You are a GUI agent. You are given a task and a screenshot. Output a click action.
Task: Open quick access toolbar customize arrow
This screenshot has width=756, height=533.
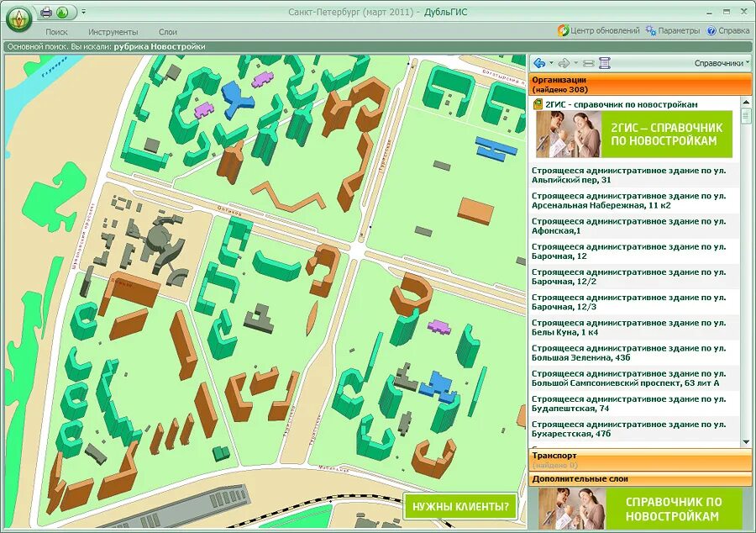pos(83,12)
